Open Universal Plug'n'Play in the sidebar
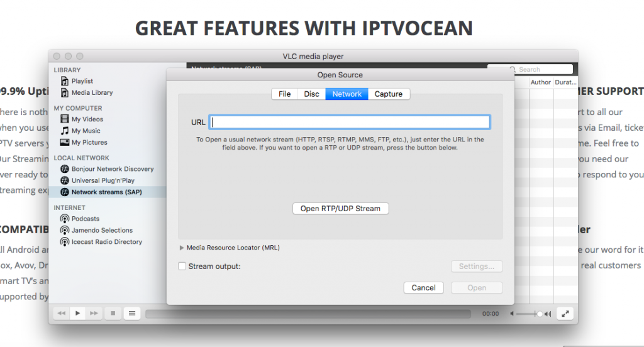Image resolution: width=644 pixels, height=347 pixels. 97,180
